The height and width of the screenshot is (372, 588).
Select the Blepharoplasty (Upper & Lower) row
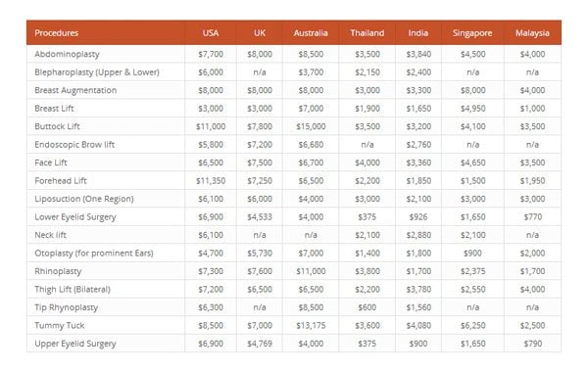(294, 71)
